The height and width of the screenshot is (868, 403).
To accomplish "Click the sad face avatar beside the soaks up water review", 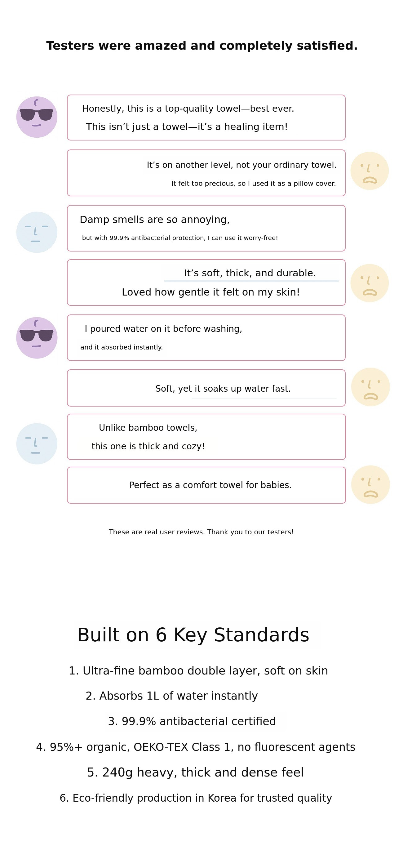I will coord(370,387).
